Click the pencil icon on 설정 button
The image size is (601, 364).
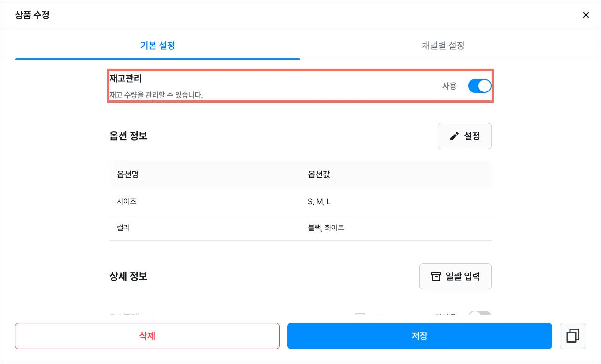[x=454, y=136]
